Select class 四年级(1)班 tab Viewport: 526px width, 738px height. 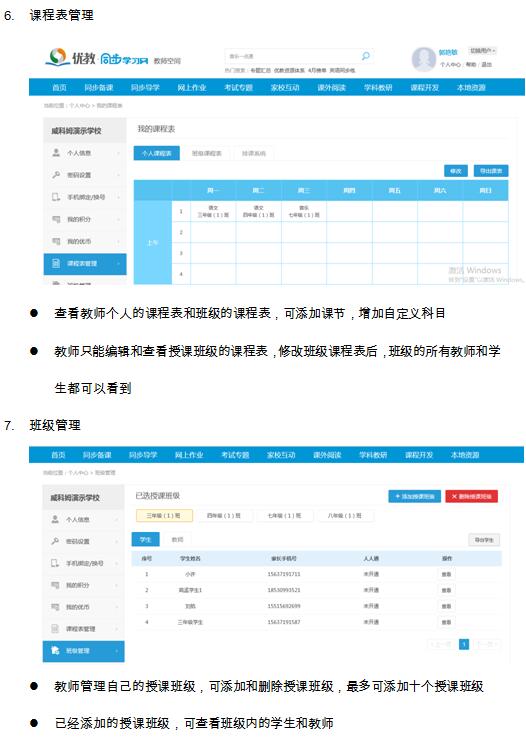click(x=224, y=515)
